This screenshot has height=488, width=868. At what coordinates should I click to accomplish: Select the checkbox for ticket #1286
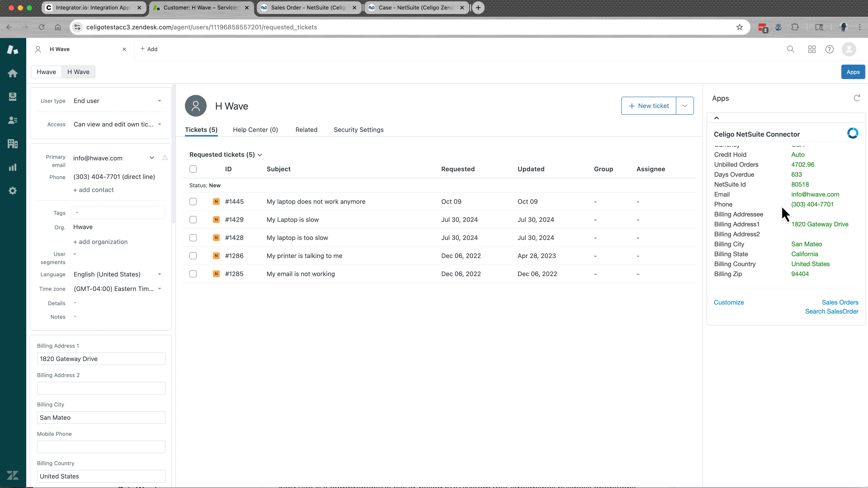click(193, 256)
